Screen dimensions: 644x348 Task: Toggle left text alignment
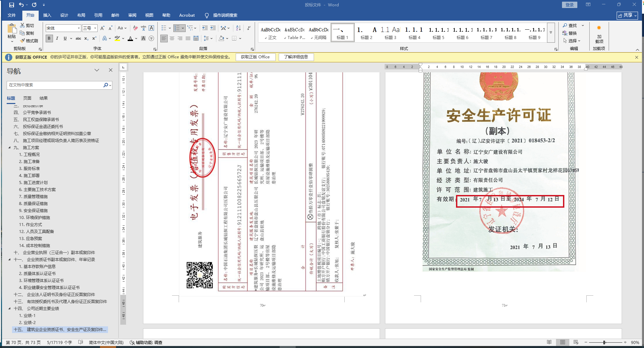(164, 39)
